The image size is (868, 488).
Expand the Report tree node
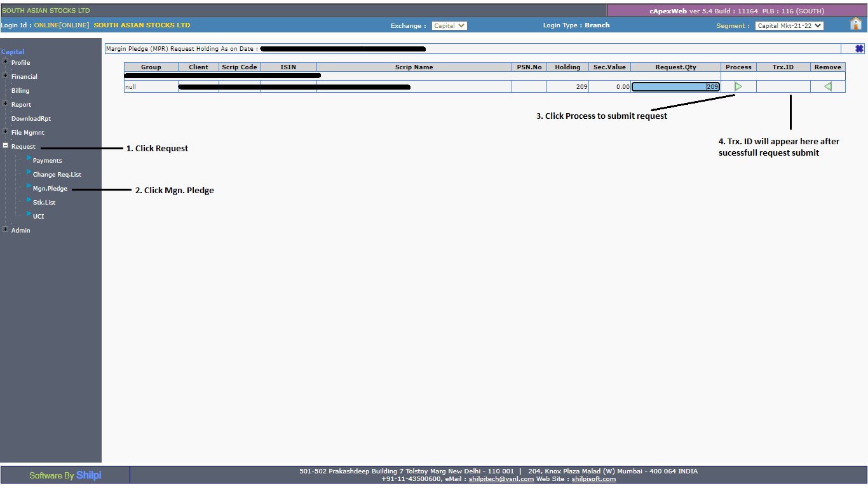6,104
